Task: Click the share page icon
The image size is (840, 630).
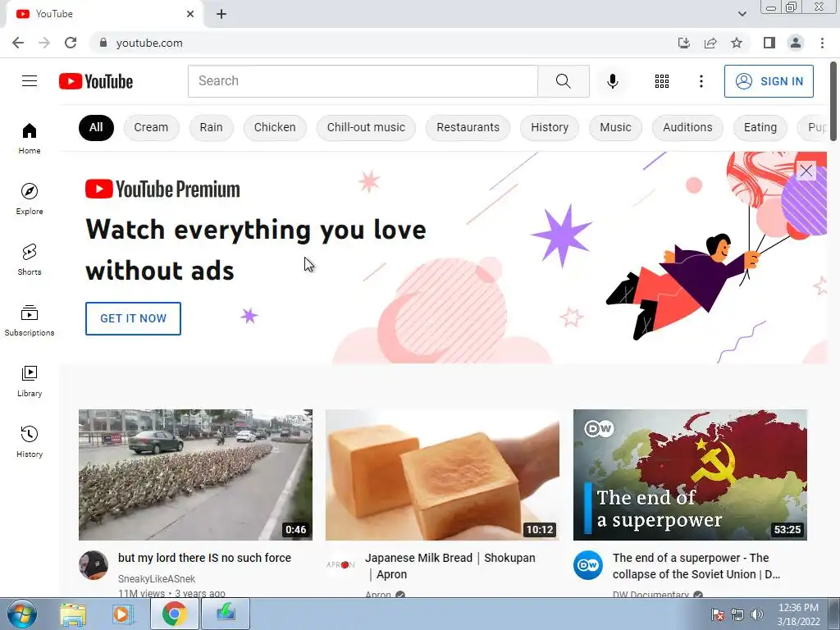Action: (x=710, y=43)
